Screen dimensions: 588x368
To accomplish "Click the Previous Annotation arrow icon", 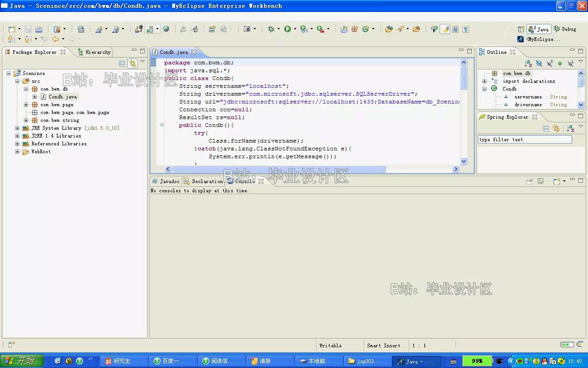I will 28,39.
